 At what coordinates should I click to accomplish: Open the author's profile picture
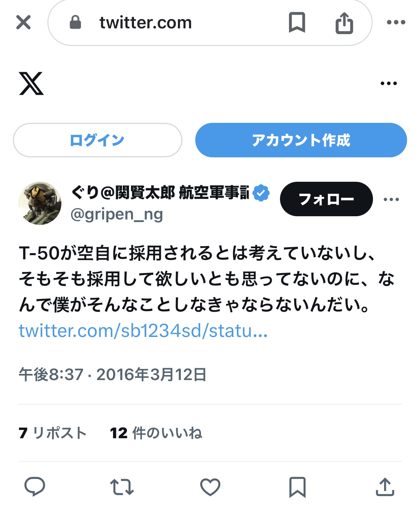coord(40,203)
